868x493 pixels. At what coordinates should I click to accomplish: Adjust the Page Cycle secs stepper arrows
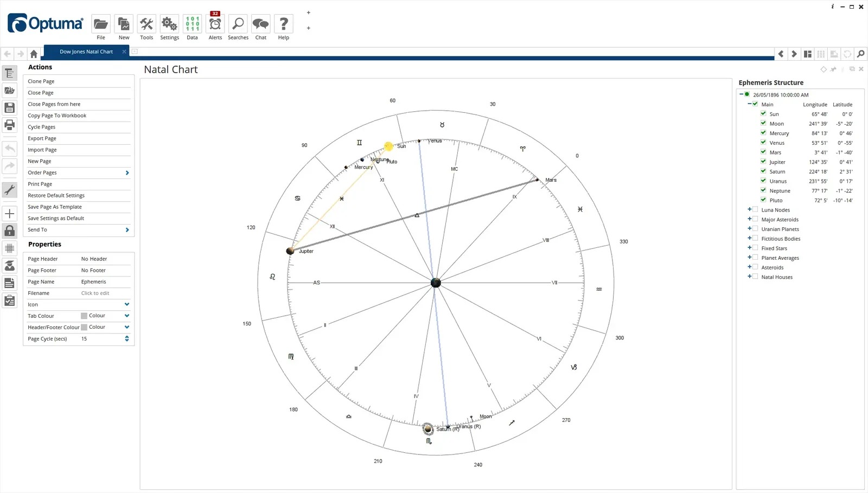127,338
